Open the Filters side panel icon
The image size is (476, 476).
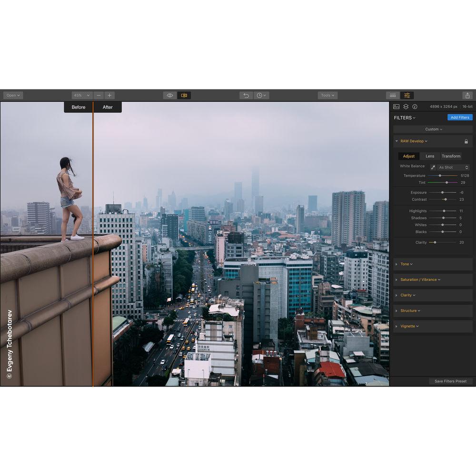click(x=407, y=95)
